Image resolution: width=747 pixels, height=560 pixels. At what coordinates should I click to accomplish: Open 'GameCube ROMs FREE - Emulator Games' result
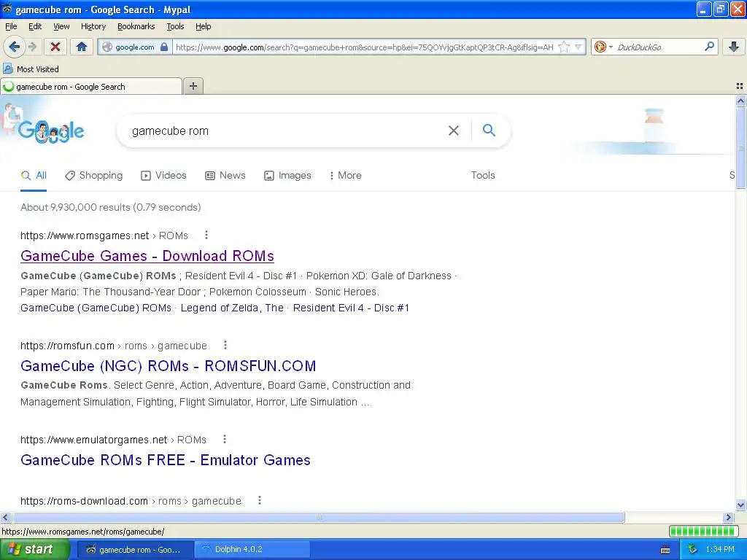click(x=166, y=460)
